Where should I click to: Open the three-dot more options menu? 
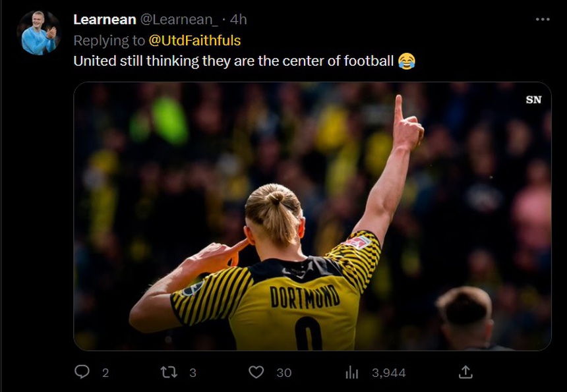pos(543,20)
